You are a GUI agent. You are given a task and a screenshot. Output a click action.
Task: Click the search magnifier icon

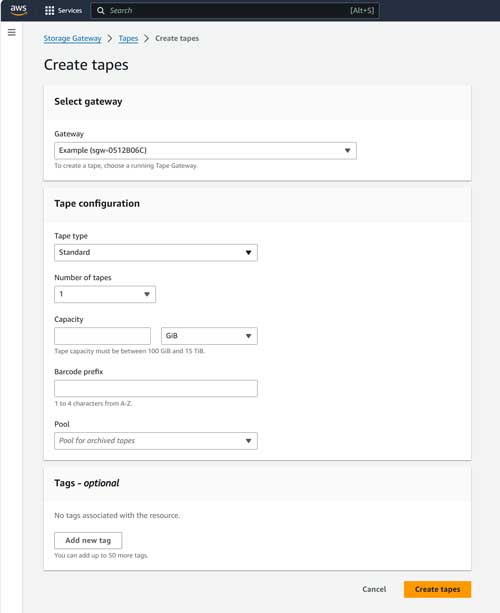[100, 11]
